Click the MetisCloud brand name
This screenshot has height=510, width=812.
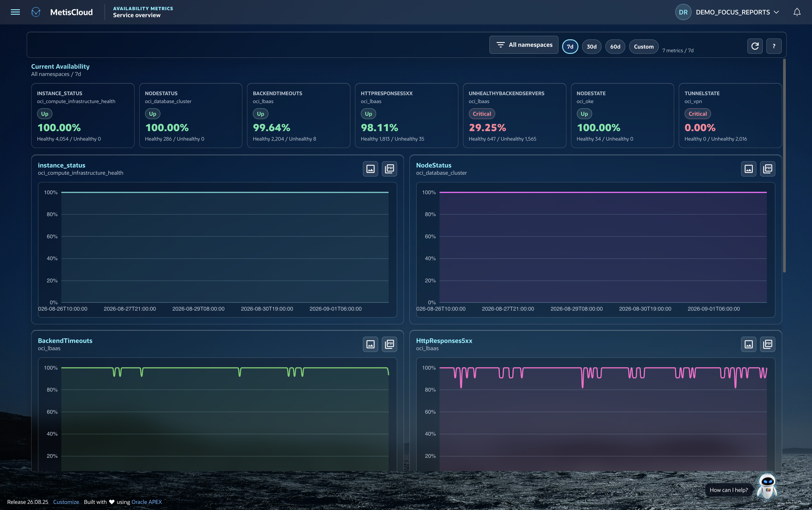[71, 12]
